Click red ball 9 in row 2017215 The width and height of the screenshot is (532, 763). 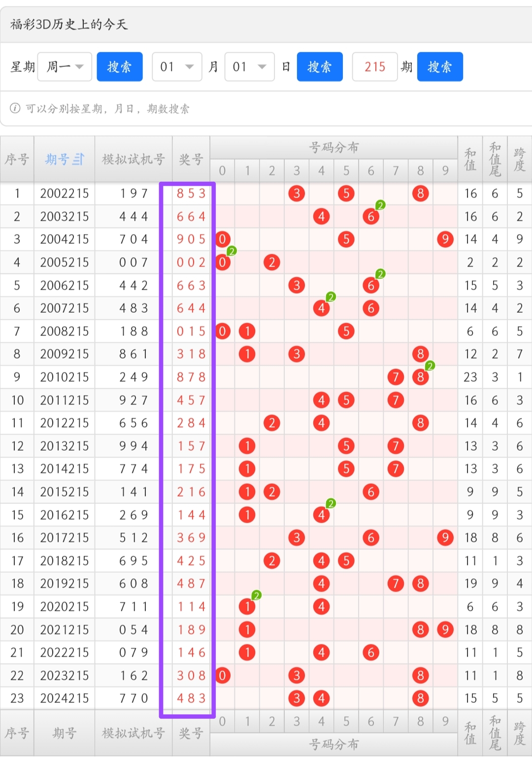tap(445, 537)
